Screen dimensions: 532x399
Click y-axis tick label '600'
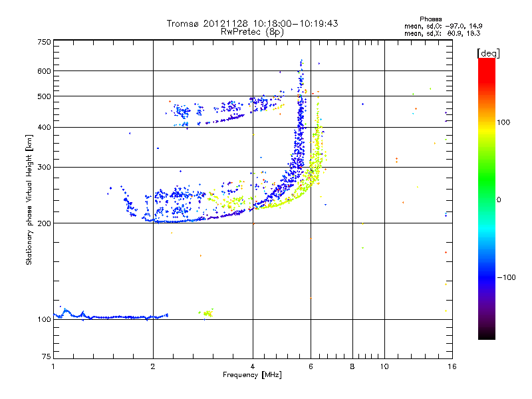(x=44, y=71)
